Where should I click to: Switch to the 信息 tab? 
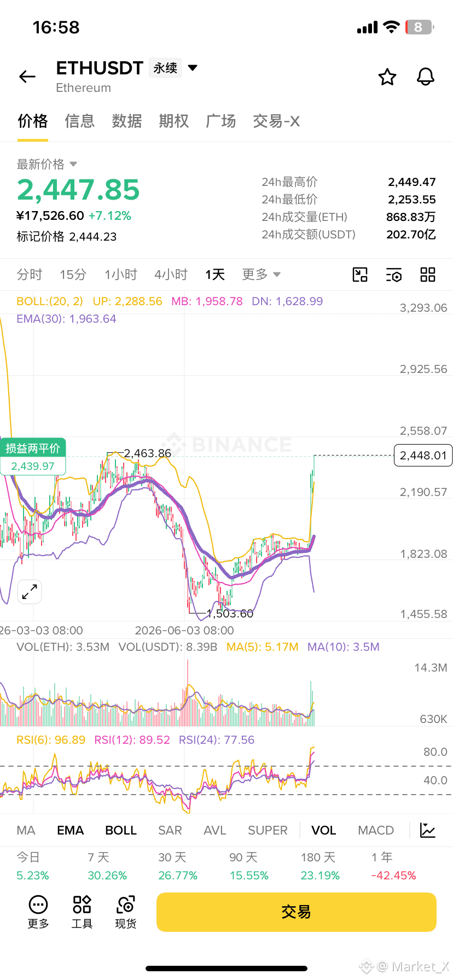tap(80, 121)
